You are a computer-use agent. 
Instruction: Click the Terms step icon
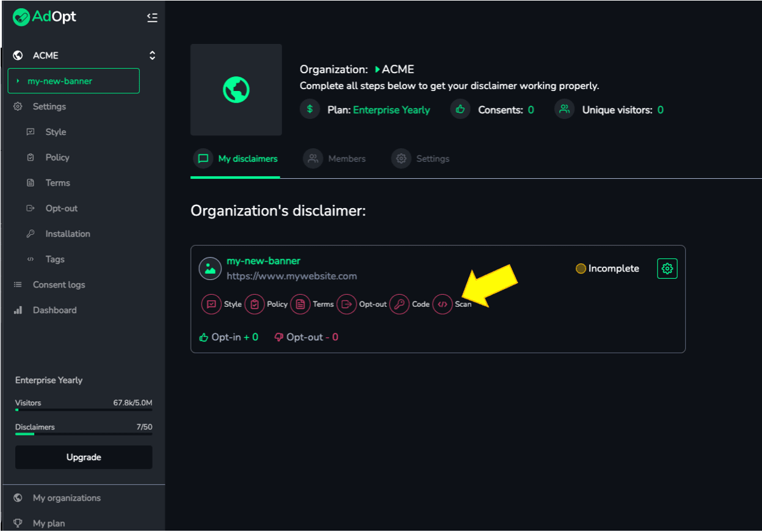(x=300, y=304)
